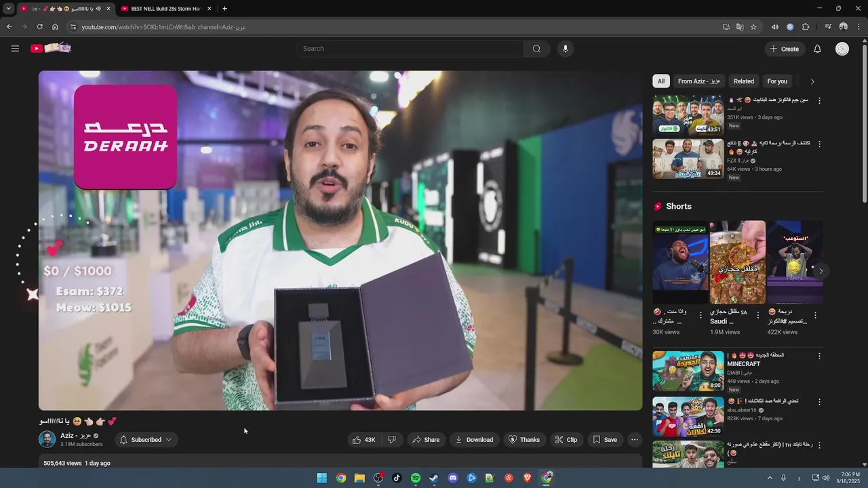Open options for FZX video

coord(819,144)
